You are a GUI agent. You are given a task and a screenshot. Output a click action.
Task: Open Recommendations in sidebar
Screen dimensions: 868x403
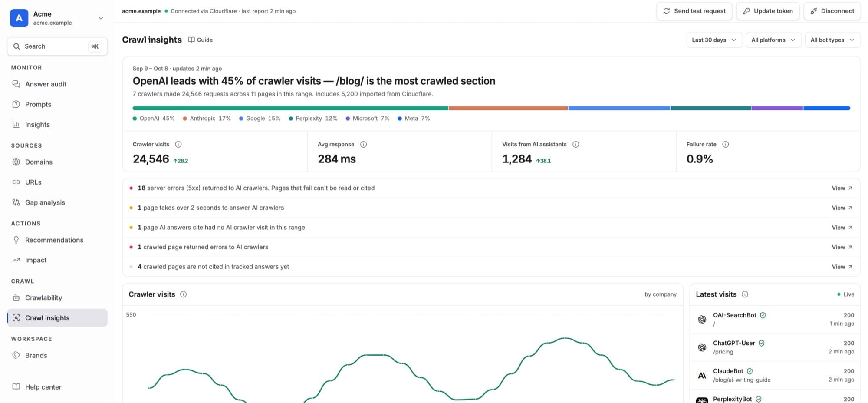click(x=57, y=240)
